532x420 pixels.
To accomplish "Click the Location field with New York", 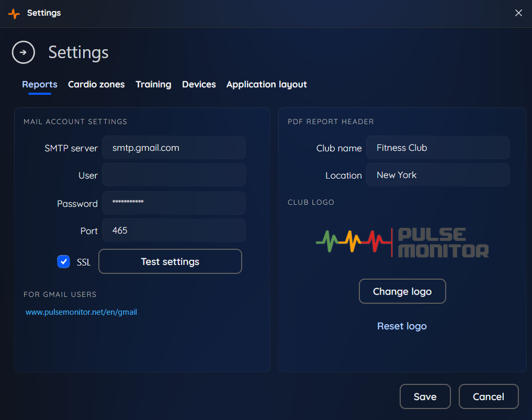I will point(438,175).
